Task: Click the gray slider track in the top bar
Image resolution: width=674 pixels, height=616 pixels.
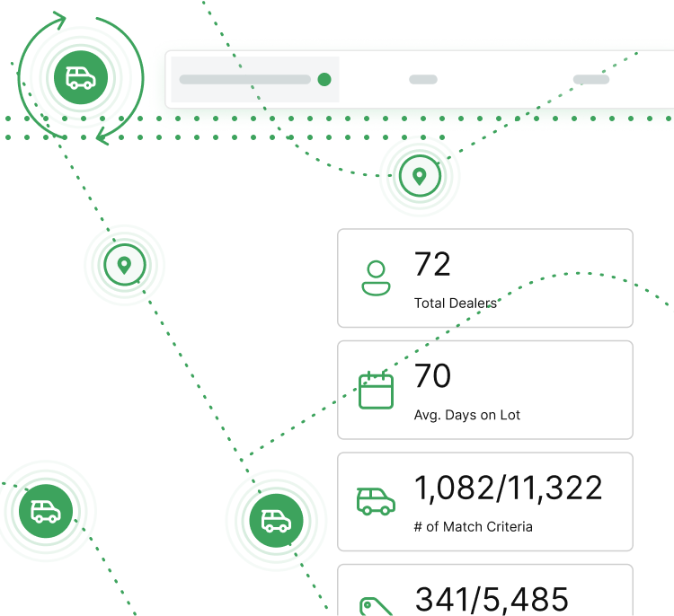Action: pyautogui.click(x=244, y=79)
